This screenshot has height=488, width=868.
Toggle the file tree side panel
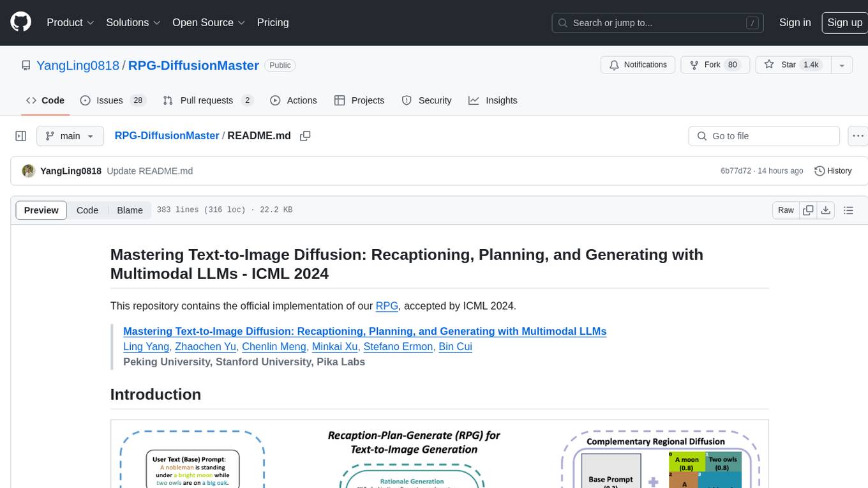(x=20, y=136)
